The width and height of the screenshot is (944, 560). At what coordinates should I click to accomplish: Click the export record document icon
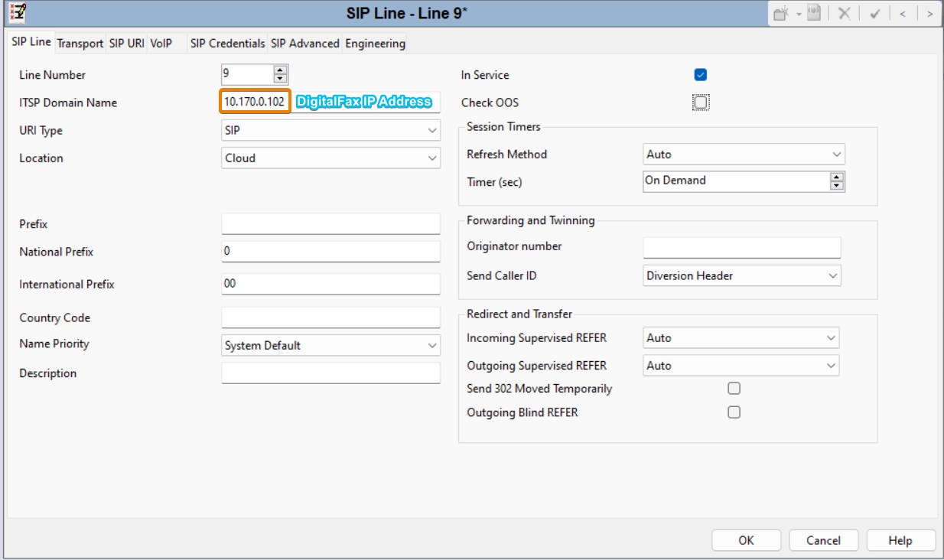click(812, 13)
